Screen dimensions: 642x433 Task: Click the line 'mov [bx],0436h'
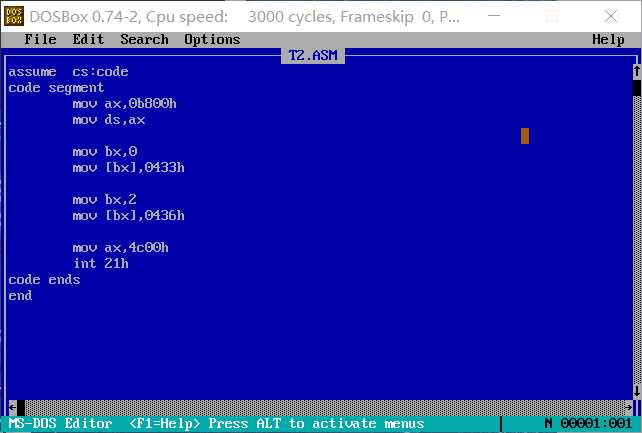pyautogui.click(x=129, y=215)
